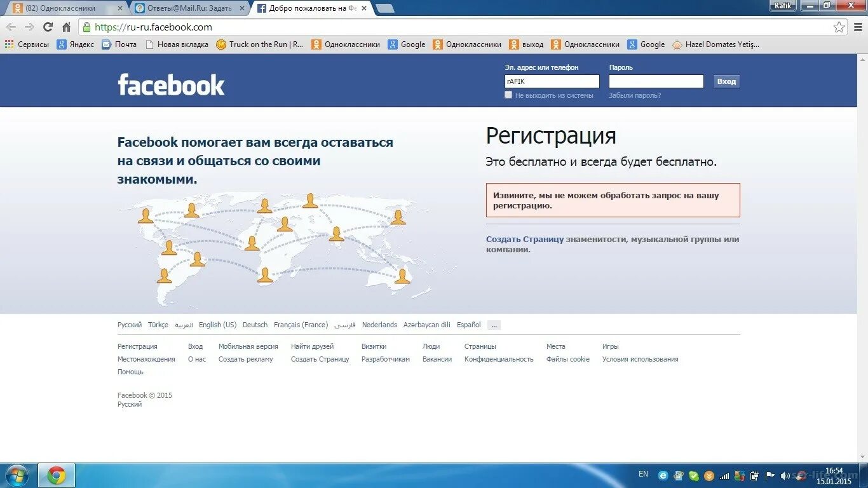
Task: Click the email or phone field containing rAFIK
Action: (x=552, y=81)
